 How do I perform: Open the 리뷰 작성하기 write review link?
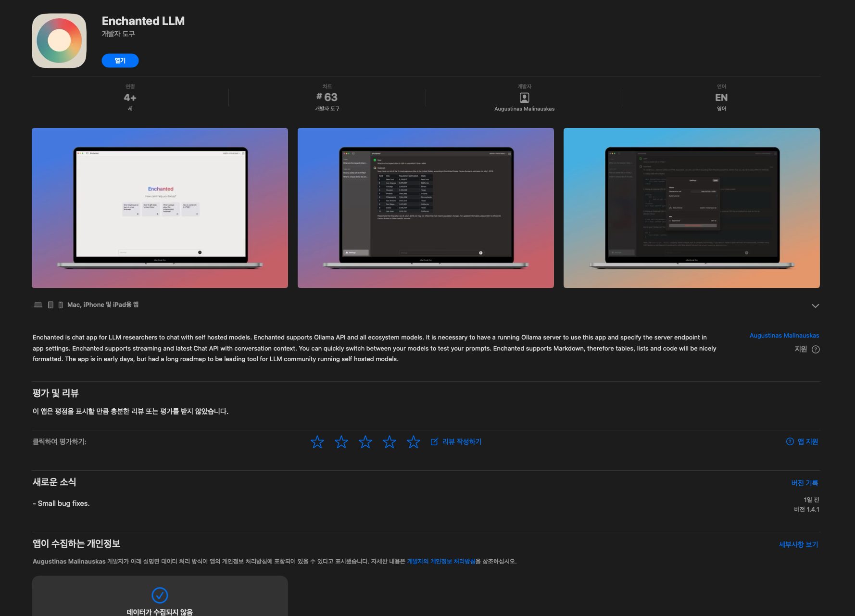pos(462,442)
